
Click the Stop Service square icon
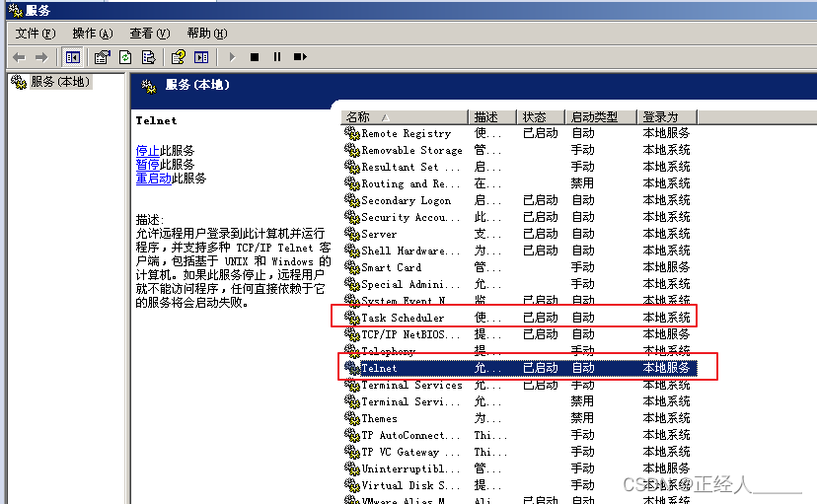[255, 57]
